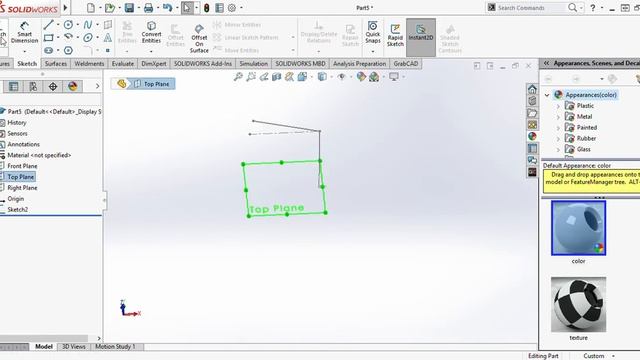Click Offset On Surface tool

[x=199, y=38]
